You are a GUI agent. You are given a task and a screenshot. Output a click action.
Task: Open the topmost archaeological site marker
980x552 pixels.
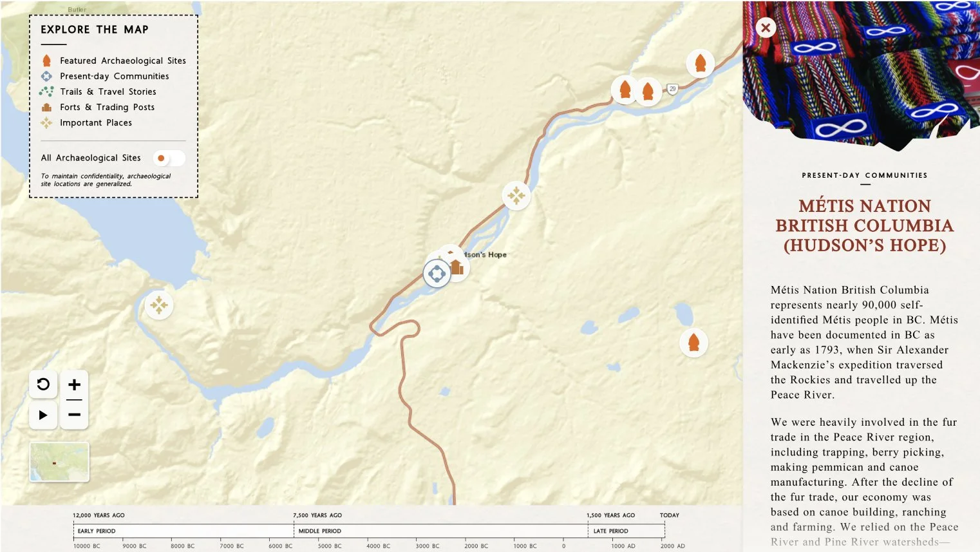(701, 63)
